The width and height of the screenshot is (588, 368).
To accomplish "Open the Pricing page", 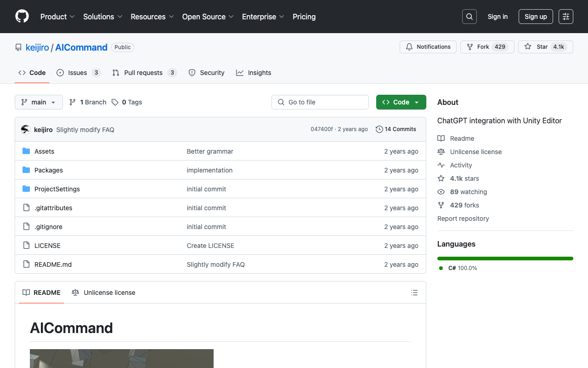I will pos(304,17).
